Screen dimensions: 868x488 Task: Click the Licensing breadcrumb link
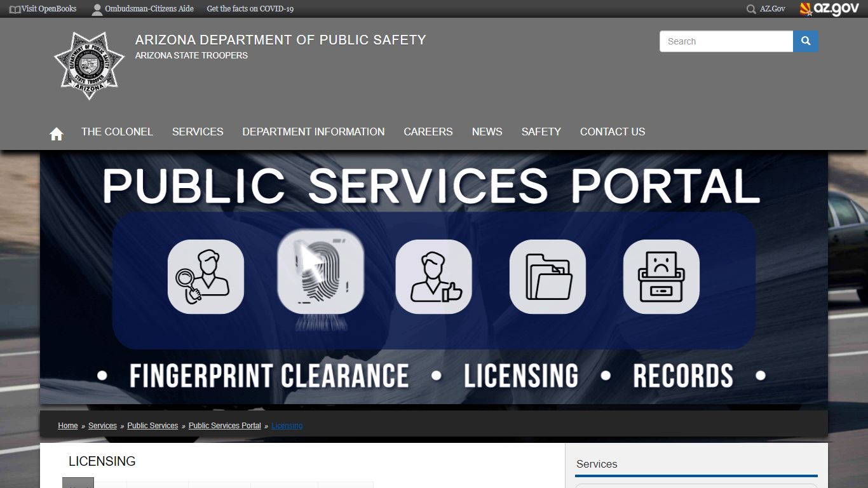click(x=287, y=426)
